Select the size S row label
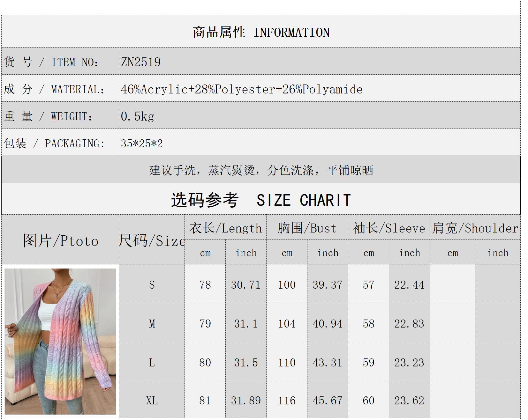The image size is (528, 420). [152, 284]
